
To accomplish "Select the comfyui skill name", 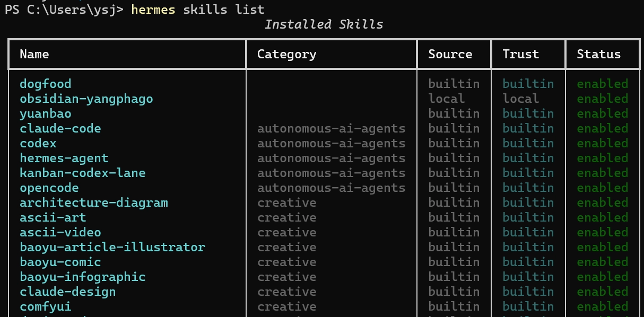I will click(x=46, y=307).
